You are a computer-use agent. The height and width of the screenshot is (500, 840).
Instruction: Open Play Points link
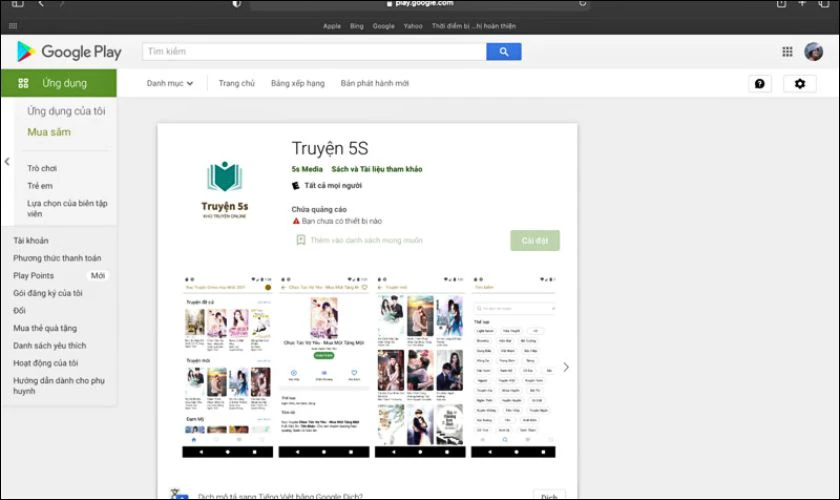pos(33,275)
